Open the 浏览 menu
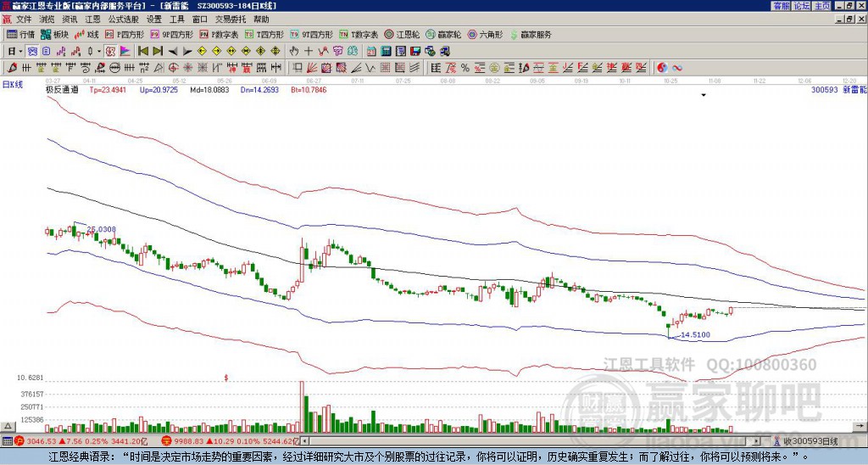This screenshot has width=868, height=465. tap(47, 20)
